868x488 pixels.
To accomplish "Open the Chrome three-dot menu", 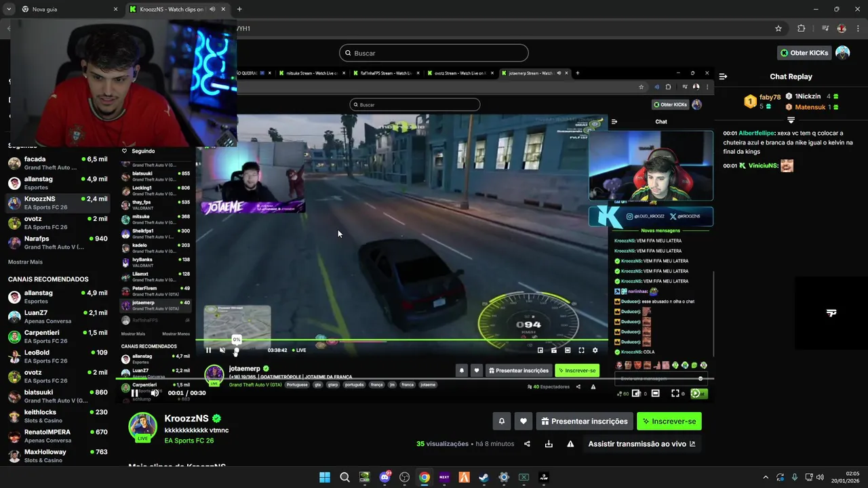I will [858, 28].
